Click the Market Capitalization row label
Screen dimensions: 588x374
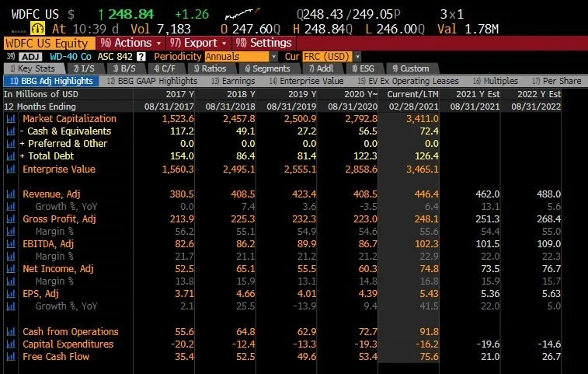pos(69,119)
